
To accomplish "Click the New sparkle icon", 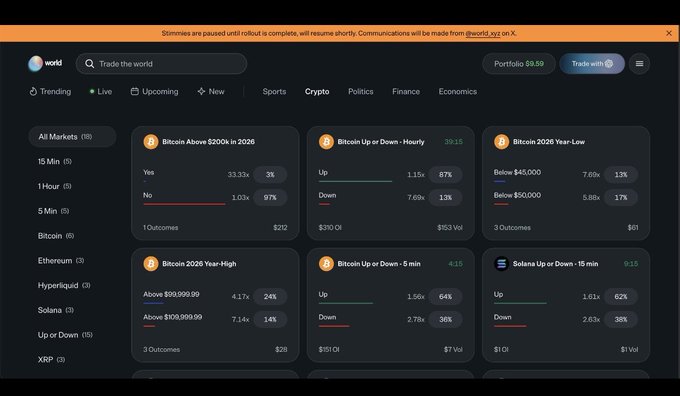I will click(201, 92).
